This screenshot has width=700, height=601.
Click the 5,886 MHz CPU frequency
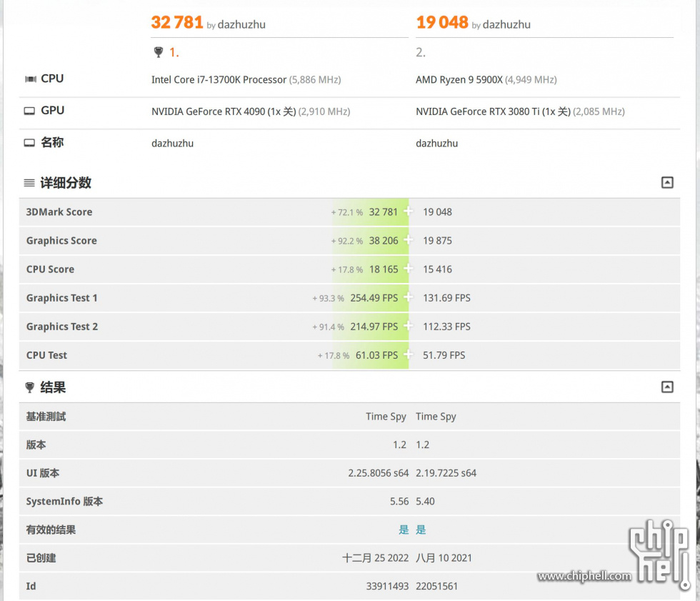tap(315, 79)
